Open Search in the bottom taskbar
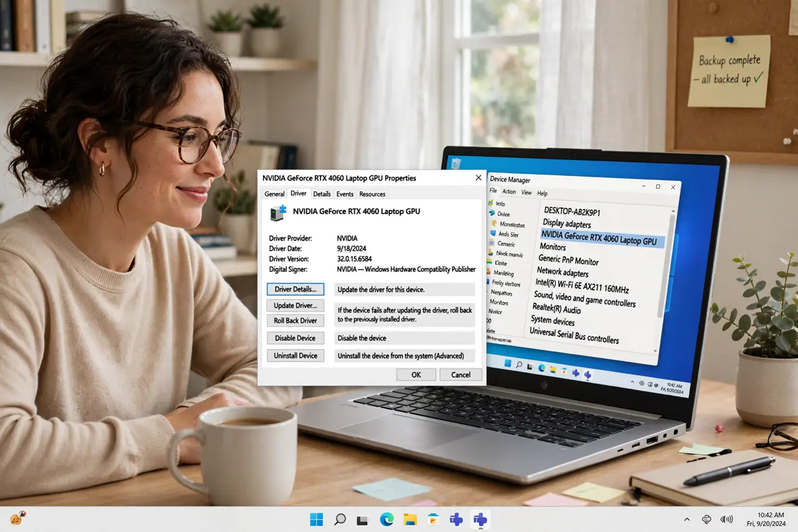Image resolution: width=798 pixels, height=532 pixels. 340,520
